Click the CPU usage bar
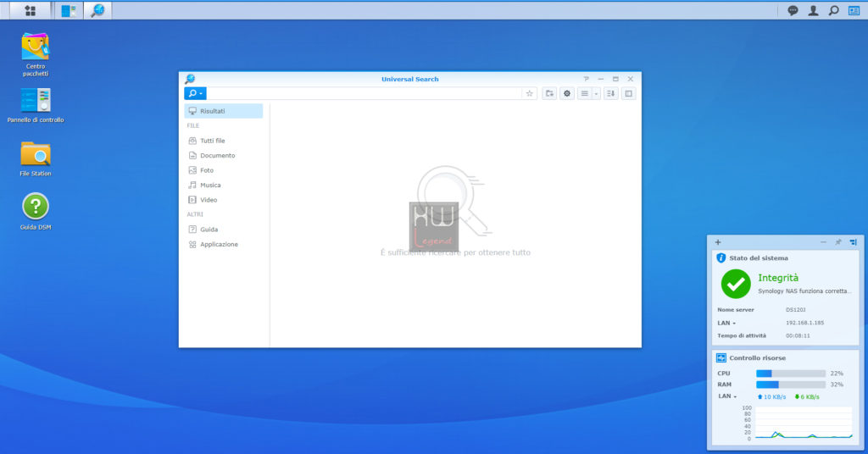The height and width of the screenshot is (454, 868). click(x=791, y=374)
